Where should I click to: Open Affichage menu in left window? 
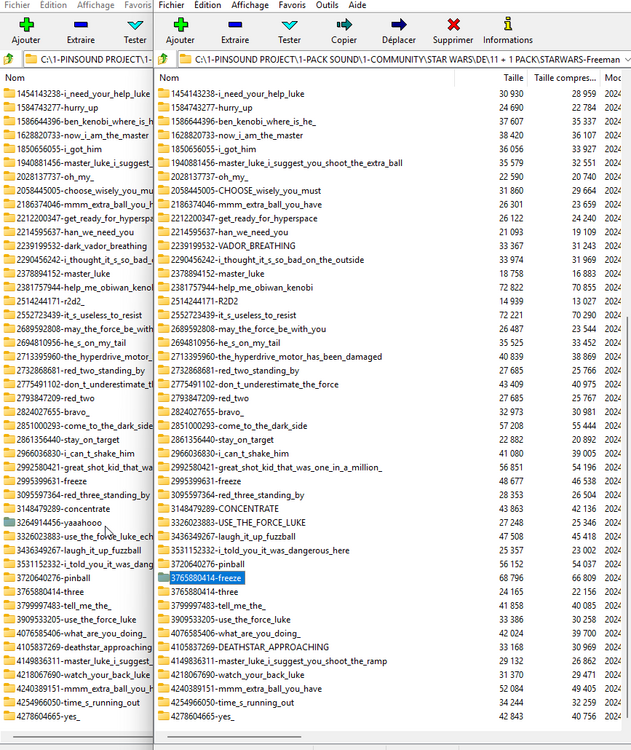coord(96,5)
